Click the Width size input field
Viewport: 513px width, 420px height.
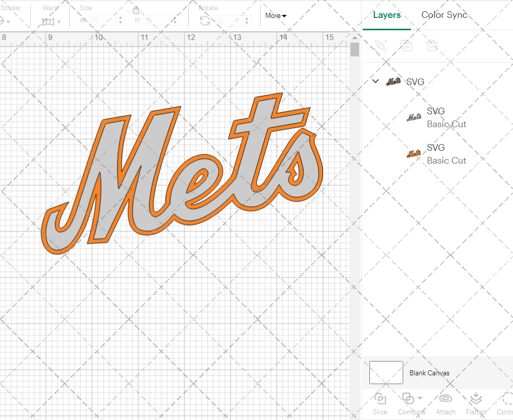pyautogui.click(x=104, y=21)
